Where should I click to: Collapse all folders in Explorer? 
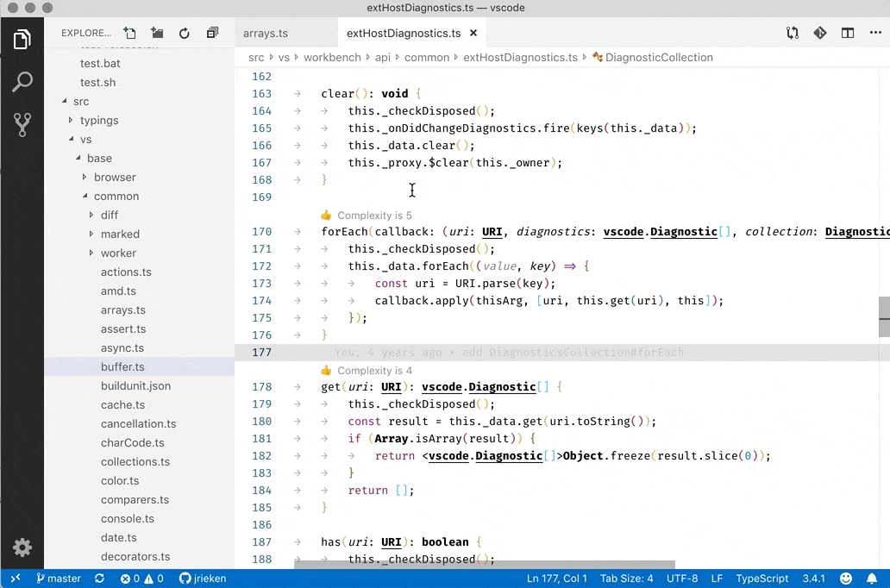(212, 34)
